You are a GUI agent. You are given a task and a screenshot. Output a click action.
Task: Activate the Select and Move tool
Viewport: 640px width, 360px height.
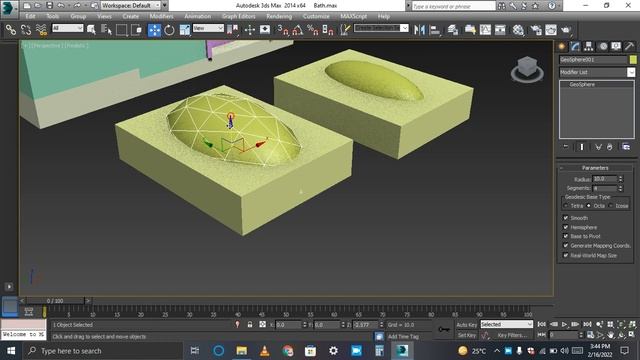click(x=154, y=30)
